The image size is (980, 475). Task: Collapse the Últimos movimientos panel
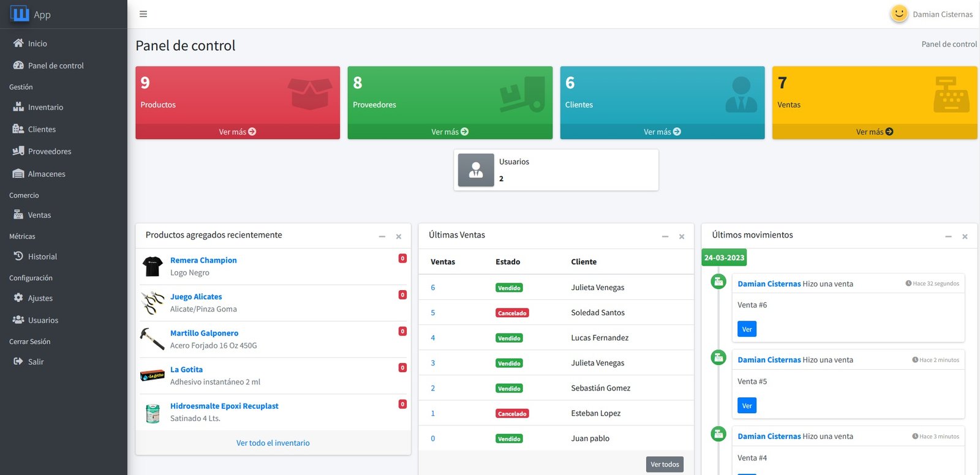tap(948, 236)
